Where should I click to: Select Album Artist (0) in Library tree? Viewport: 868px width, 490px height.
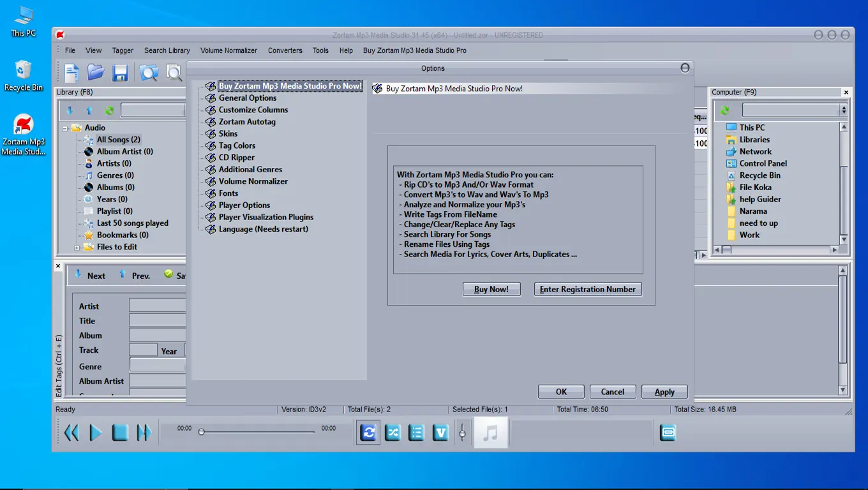point(125,152)
